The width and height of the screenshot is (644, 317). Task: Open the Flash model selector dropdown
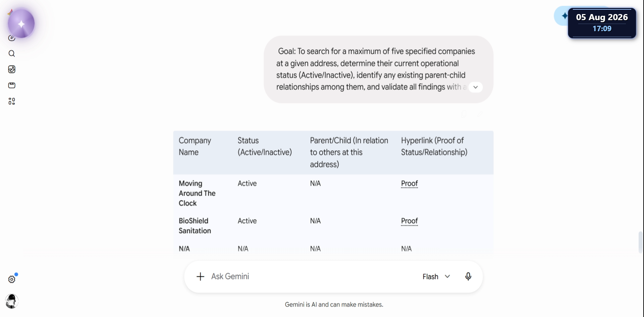(436, 276)
